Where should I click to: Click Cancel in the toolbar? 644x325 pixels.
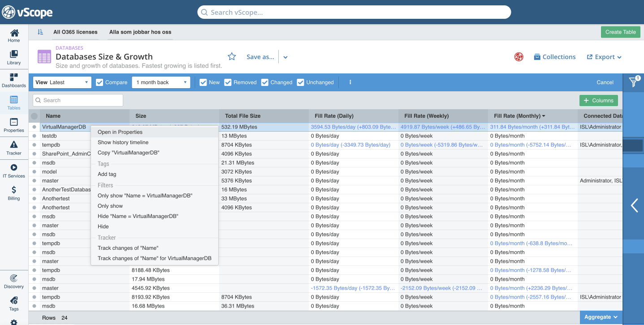coord(605,82)
